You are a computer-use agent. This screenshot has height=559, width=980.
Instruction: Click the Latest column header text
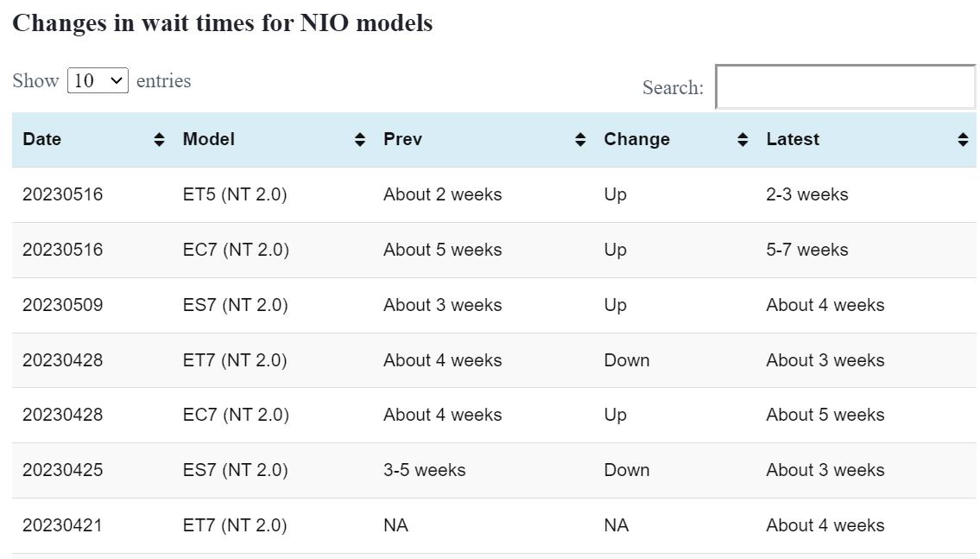[x=793, y=140]
